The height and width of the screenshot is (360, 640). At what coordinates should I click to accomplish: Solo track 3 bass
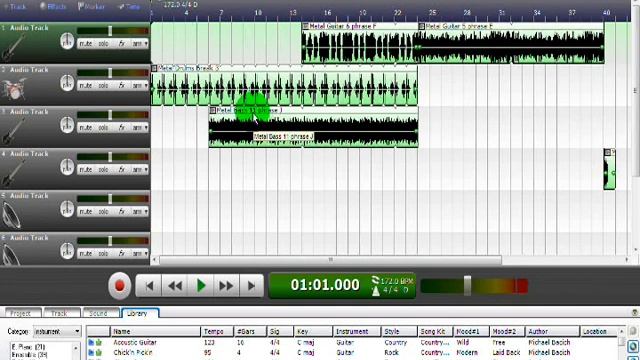point(103,127)
